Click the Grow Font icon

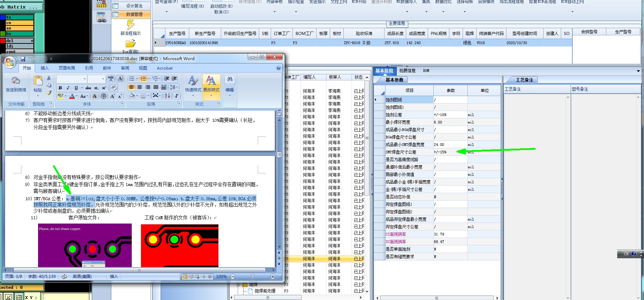[x=112, y=96]
